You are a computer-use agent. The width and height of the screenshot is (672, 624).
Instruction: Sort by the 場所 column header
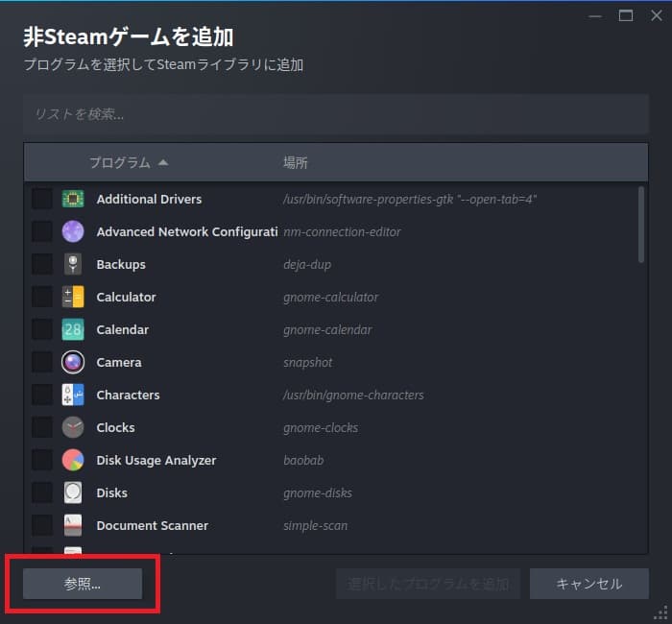(x=296, y=162)
